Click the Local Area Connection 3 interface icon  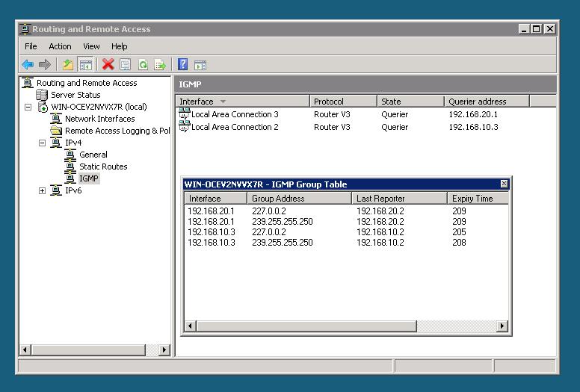point(184,113)
